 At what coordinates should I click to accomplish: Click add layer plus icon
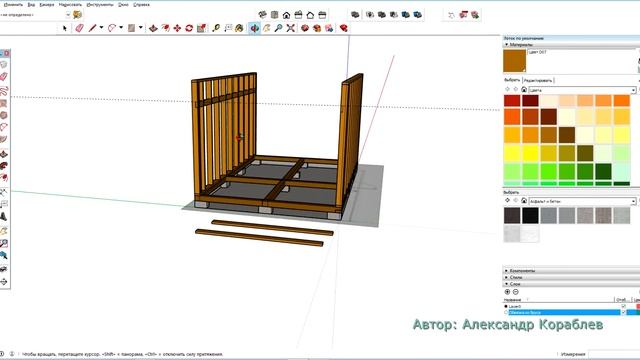[507, 292]
